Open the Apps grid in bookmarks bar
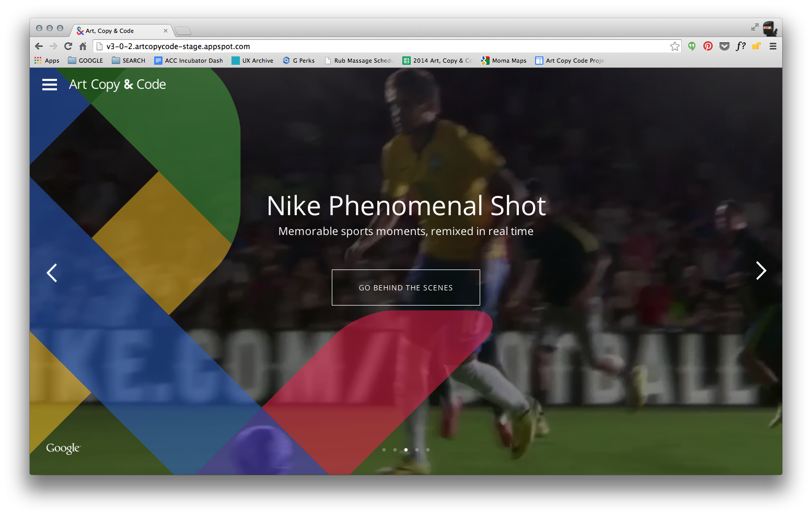 point(47,61)
